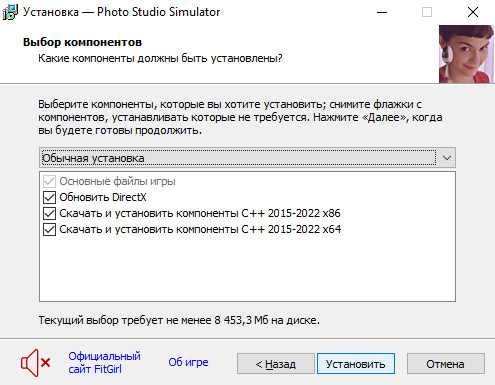The width and height of the screenshot is (495, 385).
Task: Start installation with Установить button
Action: (356, 364)
